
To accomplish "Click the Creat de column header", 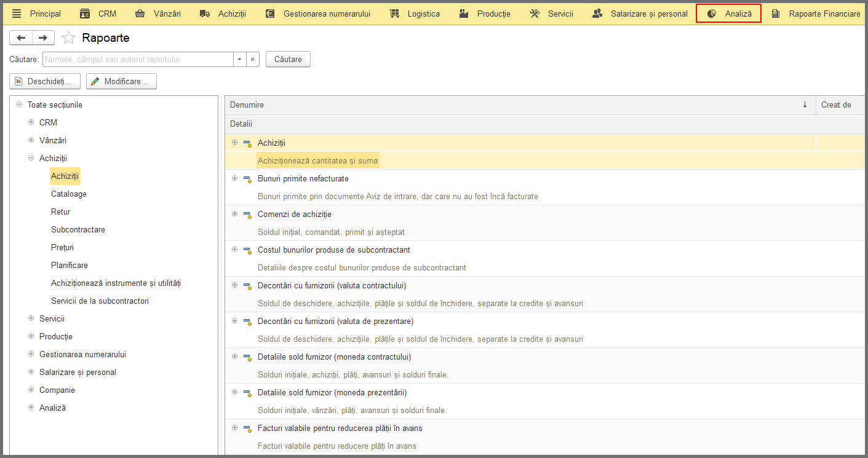I will click(840, 105).
